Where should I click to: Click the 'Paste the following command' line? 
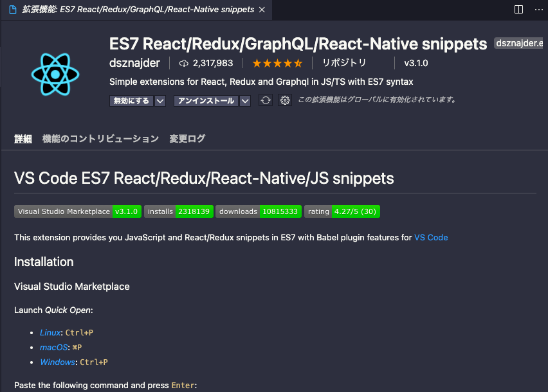(105, 386)
